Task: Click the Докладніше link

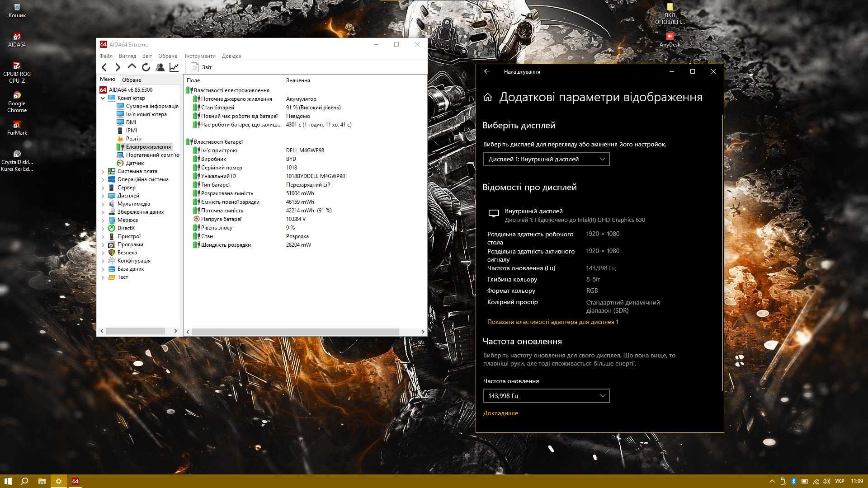Action: [500, 413]
